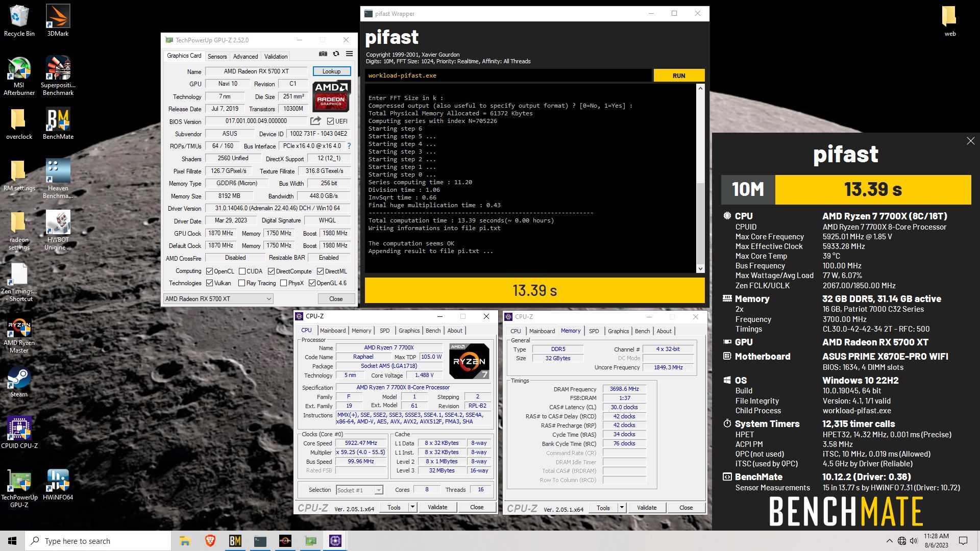
Task: Open the RM settings folder
Action: click(x=19, y=175)
